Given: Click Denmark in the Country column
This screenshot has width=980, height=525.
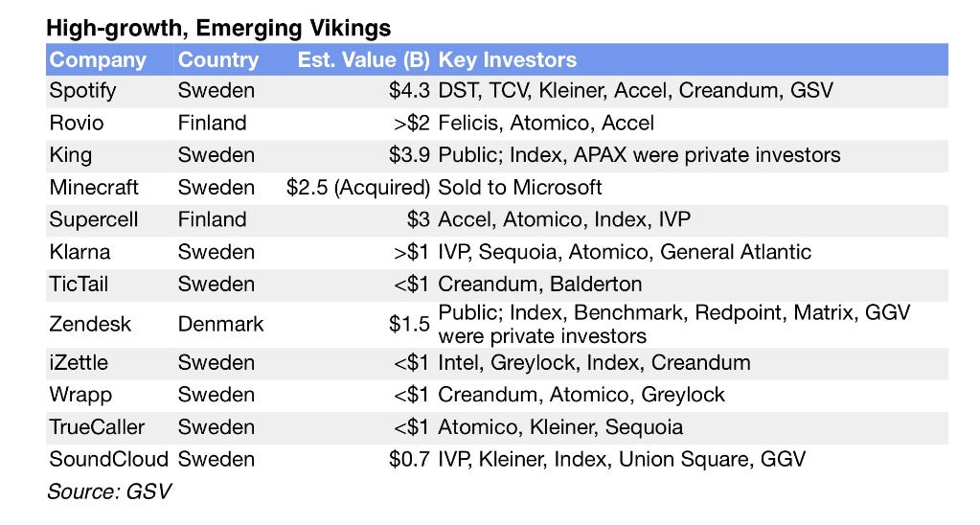Looking at the screenshot, I should pyautogui.click(x=221, y=324).
